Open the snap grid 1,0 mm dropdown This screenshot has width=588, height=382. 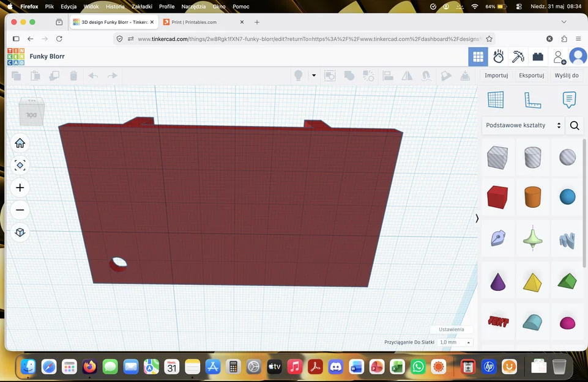tap(455, 342)
